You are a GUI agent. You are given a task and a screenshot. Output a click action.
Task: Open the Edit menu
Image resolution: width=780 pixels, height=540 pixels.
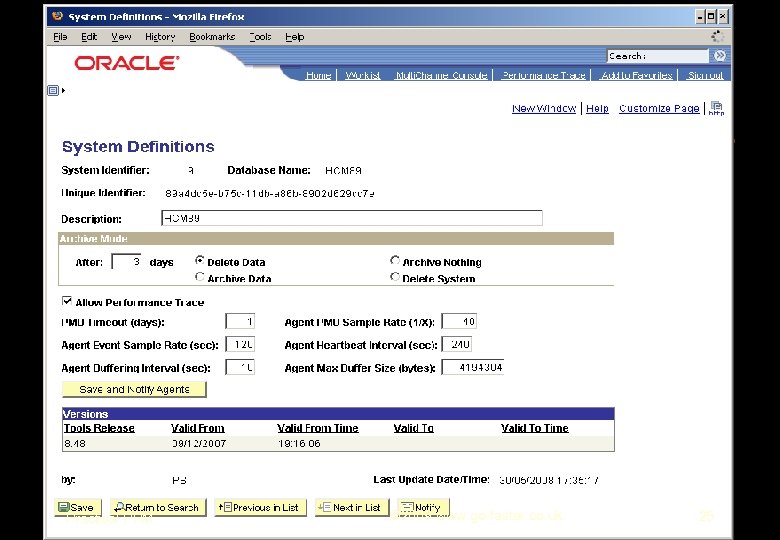click(x=89, y=37)
